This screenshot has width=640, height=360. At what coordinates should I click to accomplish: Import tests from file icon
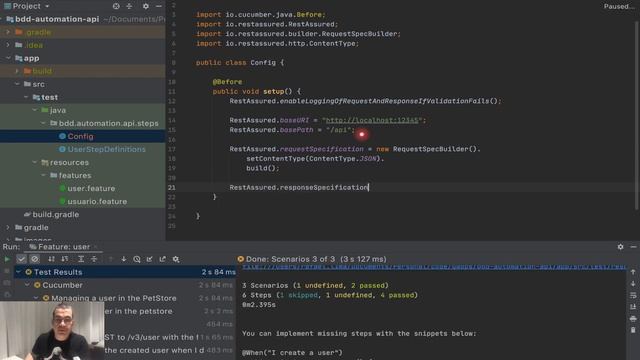150,259
